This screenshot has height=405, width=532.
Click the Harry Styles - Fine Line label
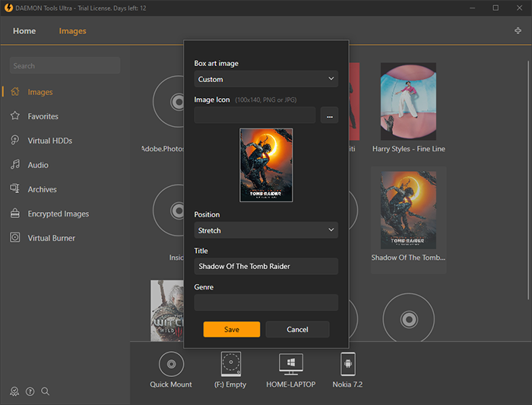pos(409,149)
